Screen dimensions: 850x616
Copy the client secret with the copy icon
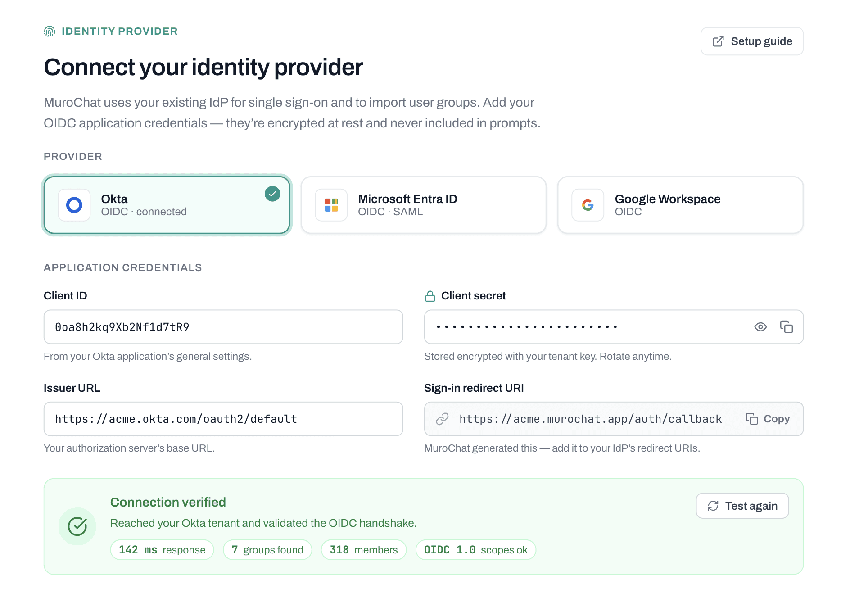point(786,327)
